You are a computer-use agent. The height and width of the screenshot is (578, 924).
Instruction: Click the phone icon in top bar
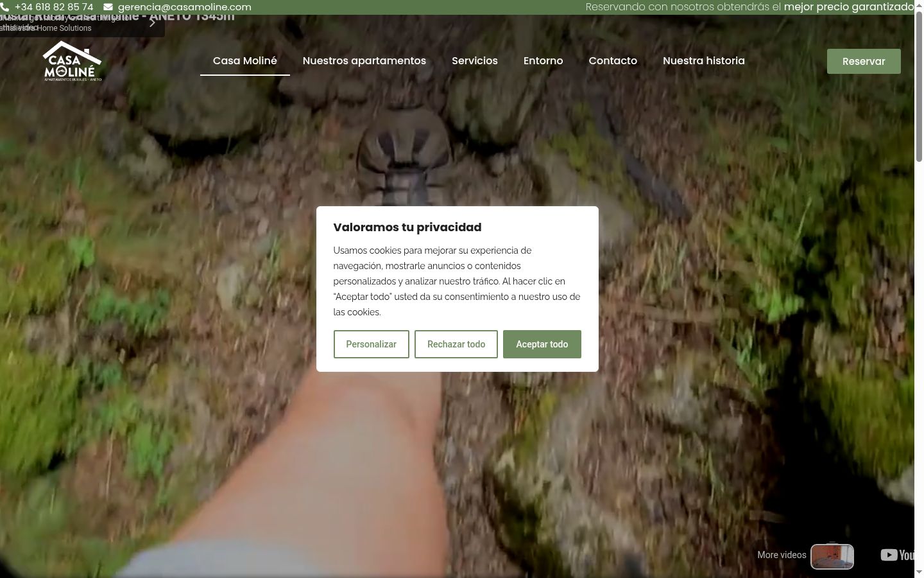[4, 7]
